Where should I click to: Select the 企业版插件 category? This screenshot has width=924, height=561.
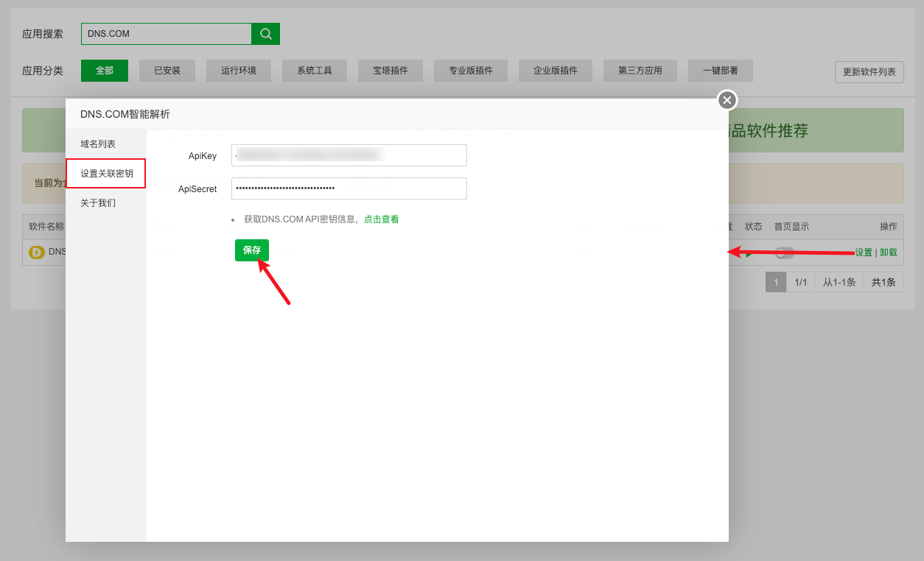pos(556,71)
